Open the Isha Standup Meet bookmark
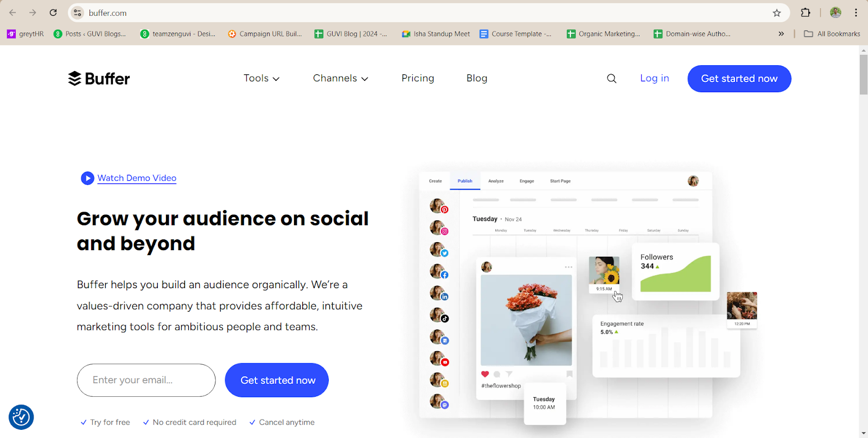 pyautogui.click(x=436, y=34)
